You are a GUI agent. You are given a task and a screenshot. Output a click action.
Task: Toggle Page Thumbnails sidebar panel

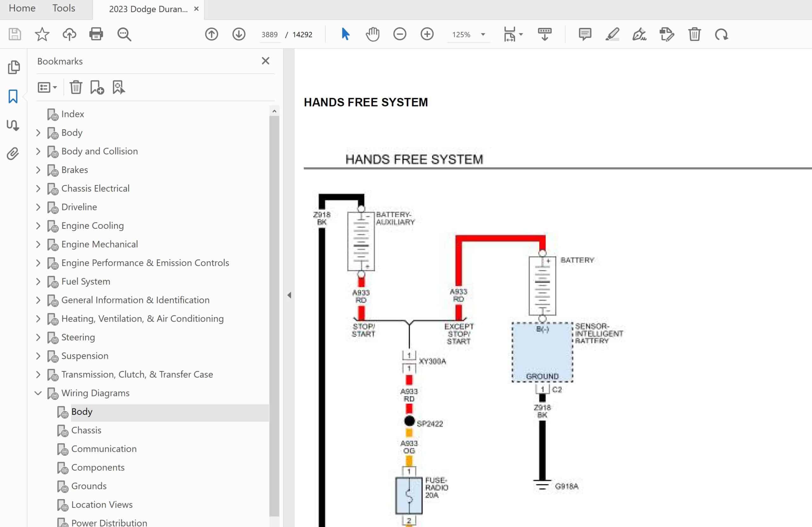click(x=14, y=67)
